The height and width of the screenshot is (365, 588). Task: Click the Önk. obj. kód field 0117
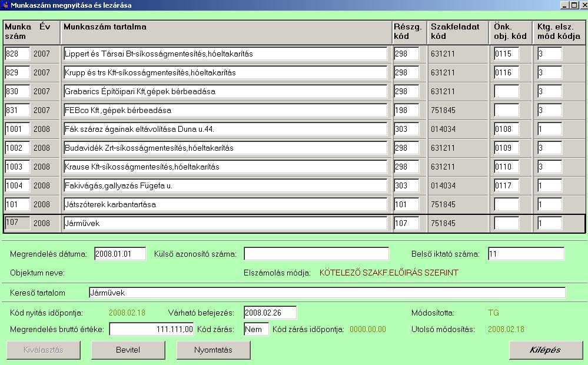coord(507,185)
